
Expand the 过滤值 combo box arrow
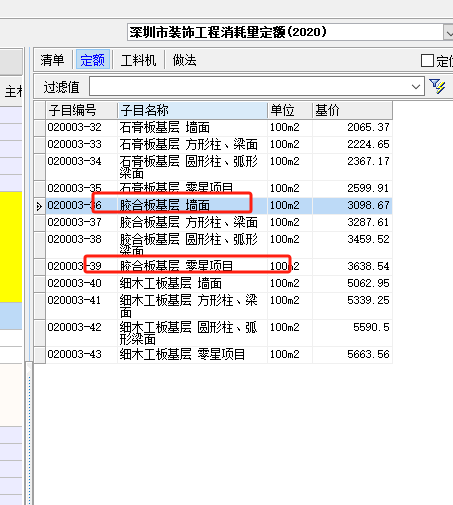point(416,87)
